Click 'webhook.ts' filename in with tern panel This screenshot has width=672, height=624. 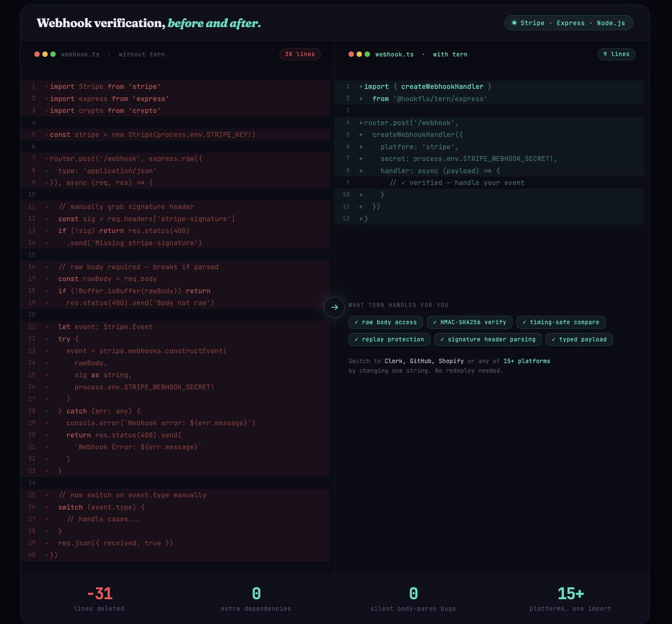tap(394, 55)
